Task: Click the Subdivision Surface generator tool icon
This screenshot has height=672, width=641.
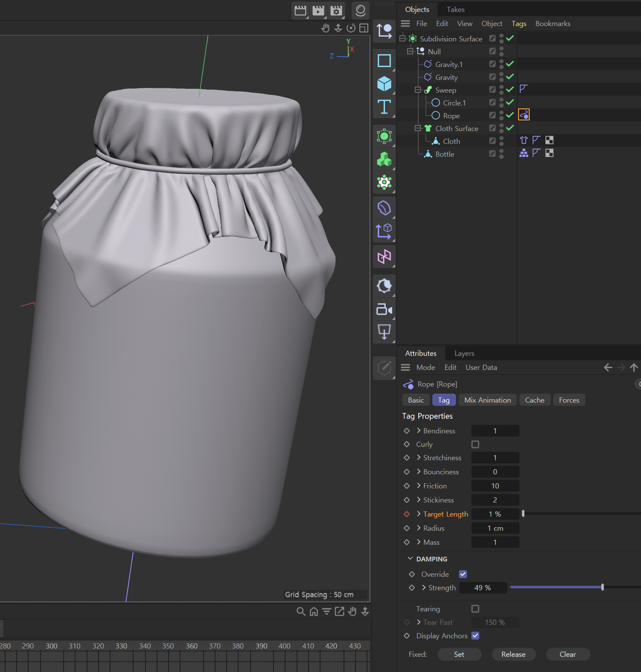Action: (384, 136)
